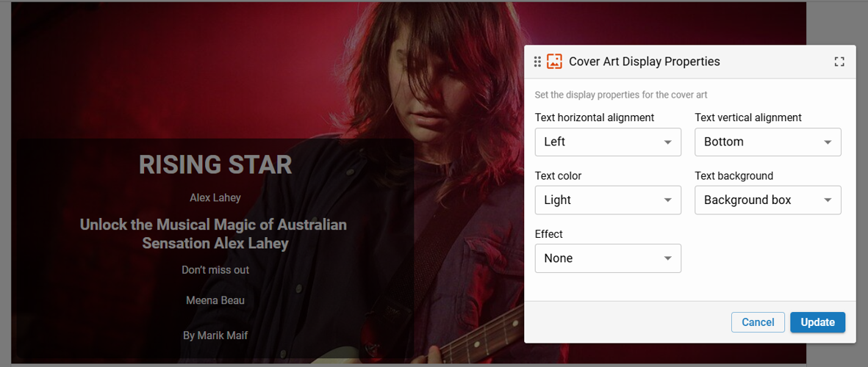
Task: Select the Meena Beau text
Action: tap(215, 300)
